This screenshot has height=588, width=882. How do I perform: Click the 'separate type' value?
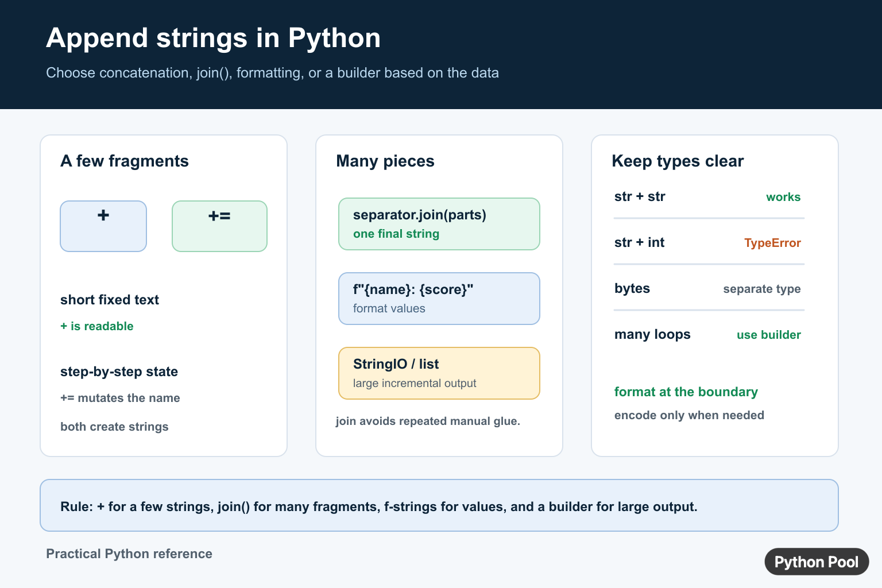(x=762, y=289)
